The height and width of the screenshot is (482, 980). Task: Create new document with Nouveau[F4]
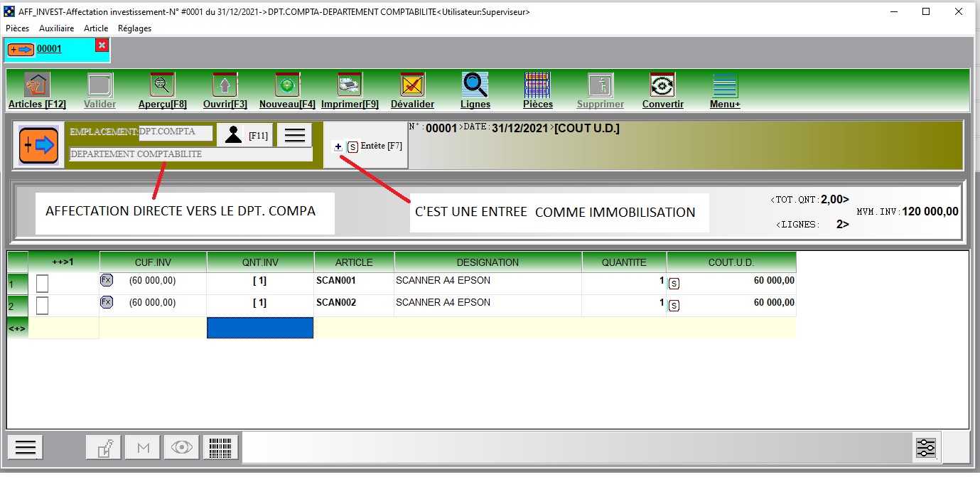click(287, 86)
